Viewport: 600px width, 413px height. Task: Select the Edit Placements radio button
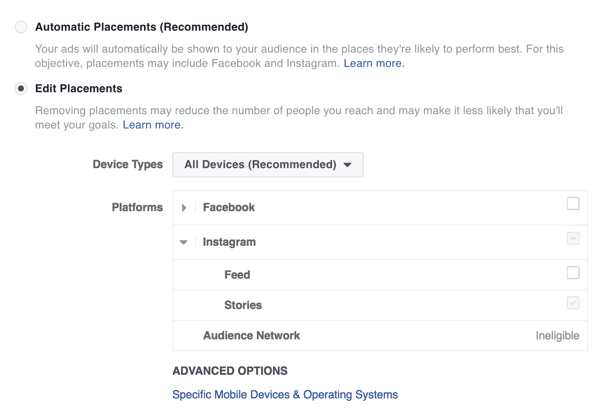coord(21,89)
